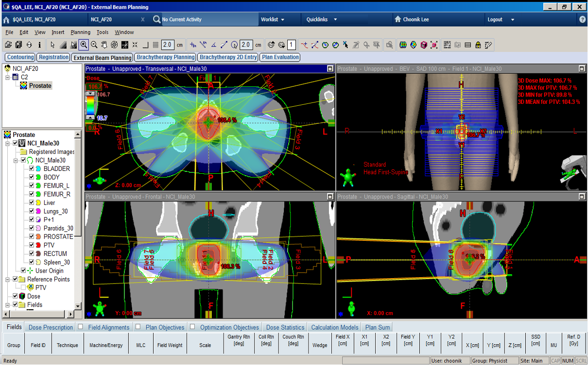Click the PROSTATE orange color swatch

38,237
